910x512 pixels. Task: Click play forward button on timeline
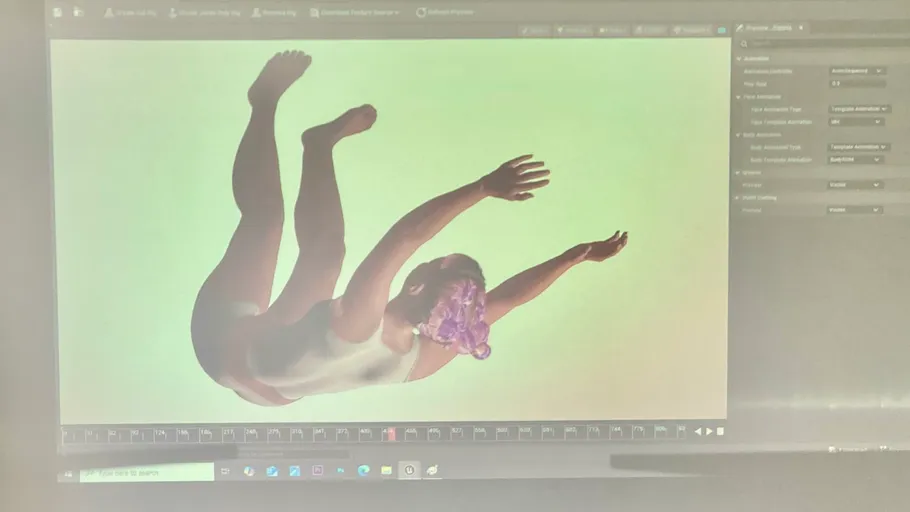(709, 431)
